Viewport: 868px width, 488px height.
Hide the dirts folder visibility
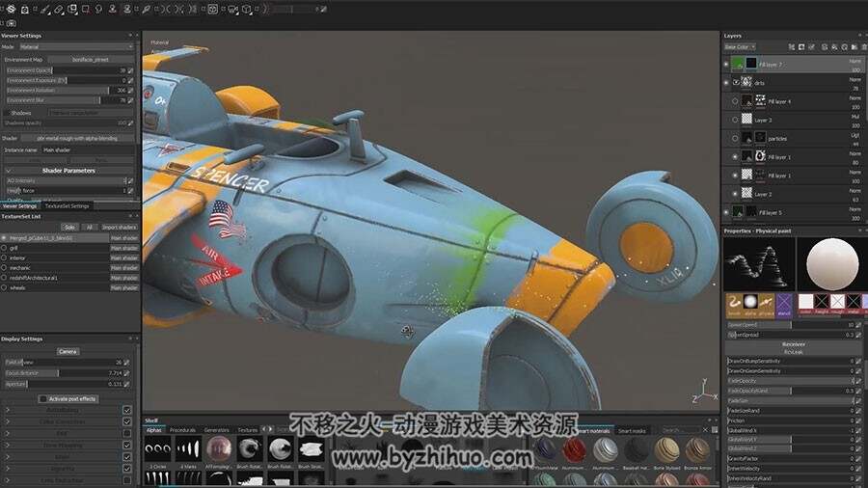coord(726,83)
